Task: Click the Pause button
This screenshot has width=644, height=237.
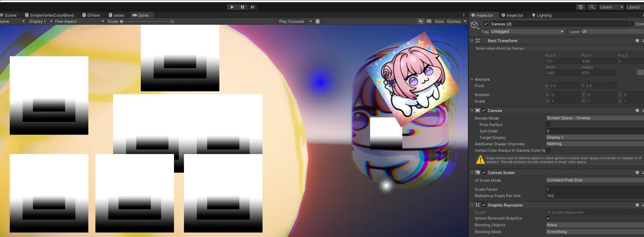Action: (243, 7)
